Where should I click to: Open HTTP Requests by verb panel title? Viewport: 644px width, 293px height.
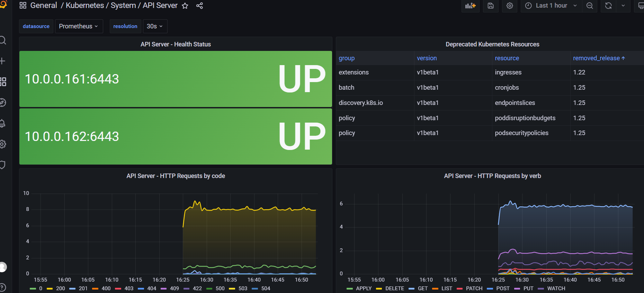coord(492,176)
